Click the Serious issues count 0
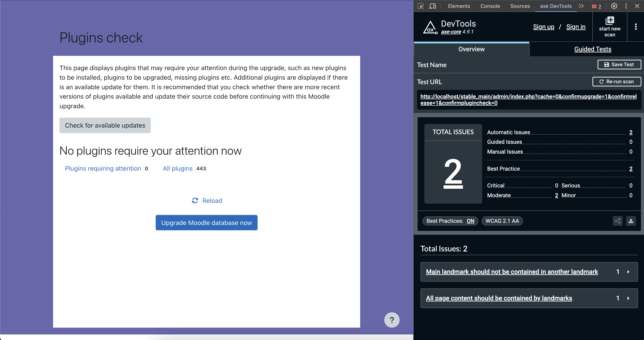Screen dimensions: 644x340 click(631, 186)
